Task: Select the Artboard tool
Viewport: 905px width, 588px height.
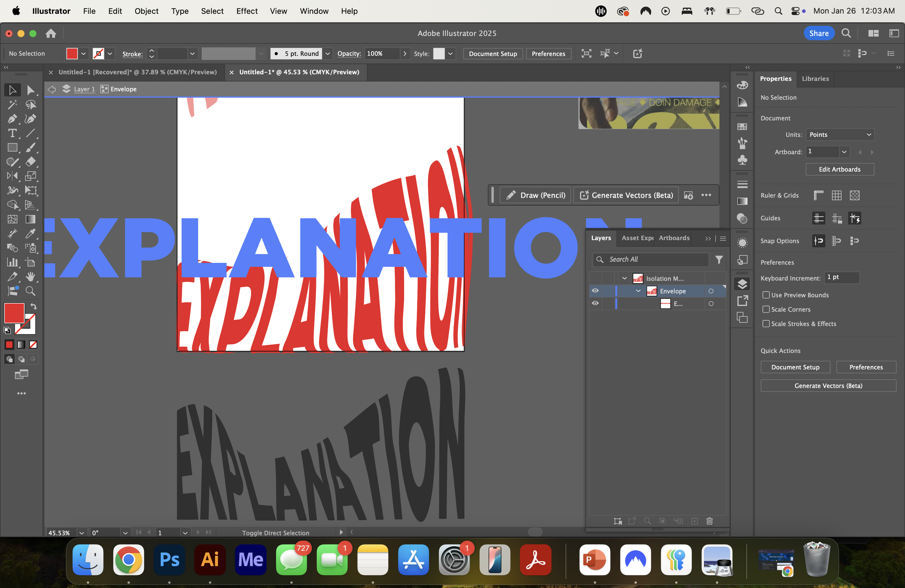Action: [31, 262]
